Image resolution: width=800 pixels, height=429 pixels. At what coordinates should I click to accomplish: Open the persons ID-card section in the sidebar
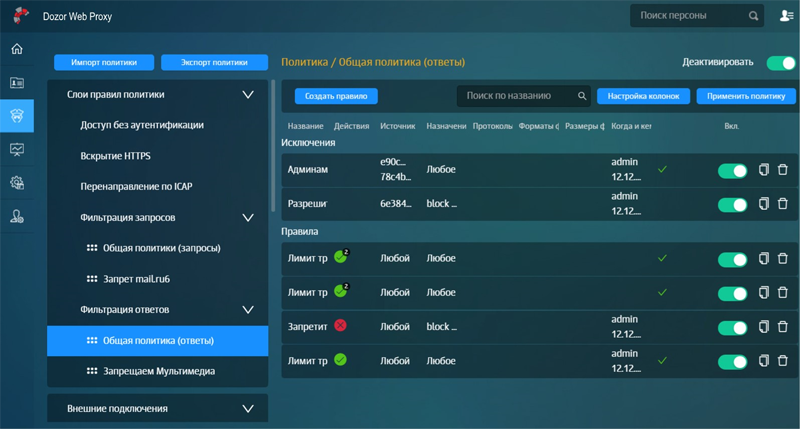tap(17, 83)
